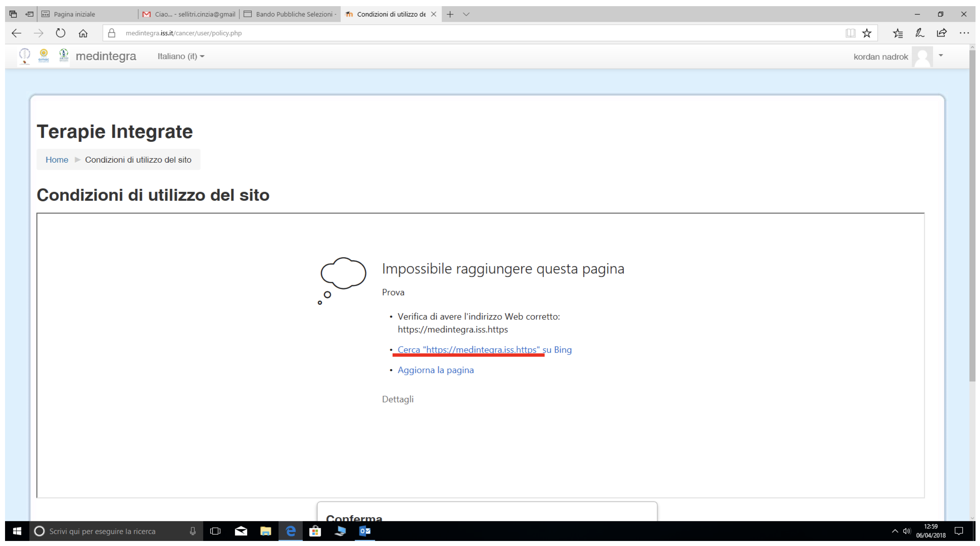Click the user avatar picture
The width and height of the screenshot is (980, 546).
pos(922,57)
